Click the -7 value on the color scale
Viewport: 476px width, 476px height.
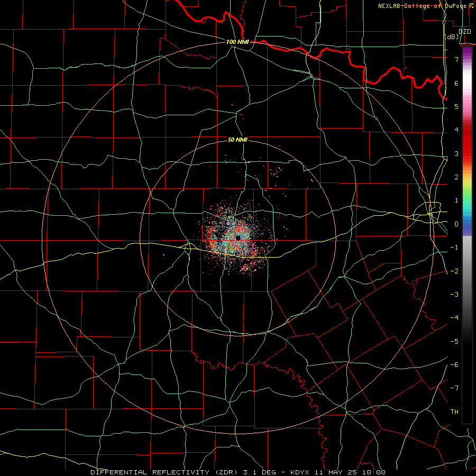pyautogui.click(x=454, y=388)
